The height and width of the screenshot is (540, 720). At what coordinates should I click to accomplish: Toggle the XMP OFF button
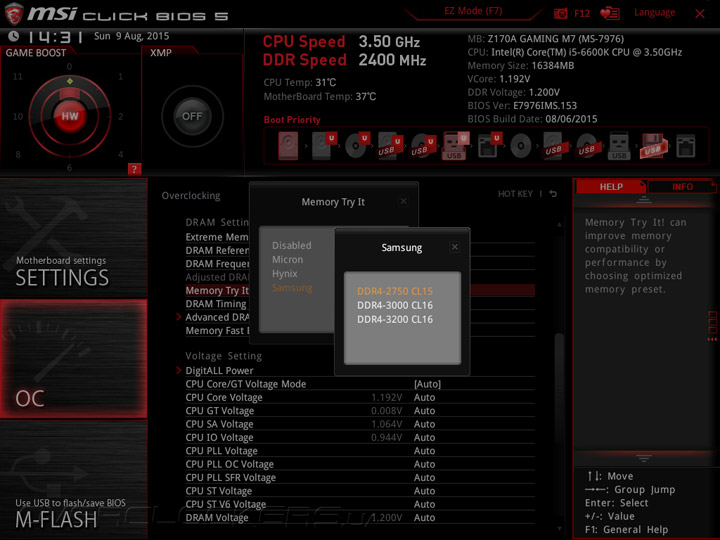point(192,116)
